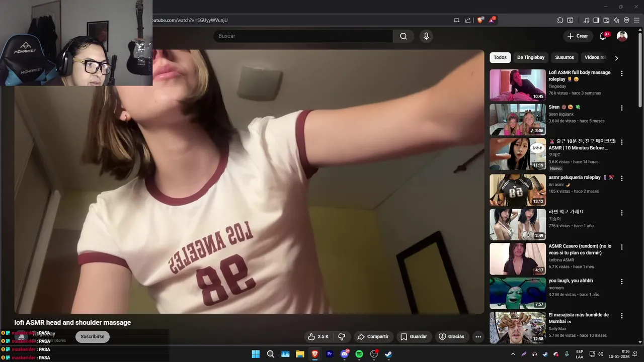
Task: Open Steam from taskbar
Action: point(388,354)
